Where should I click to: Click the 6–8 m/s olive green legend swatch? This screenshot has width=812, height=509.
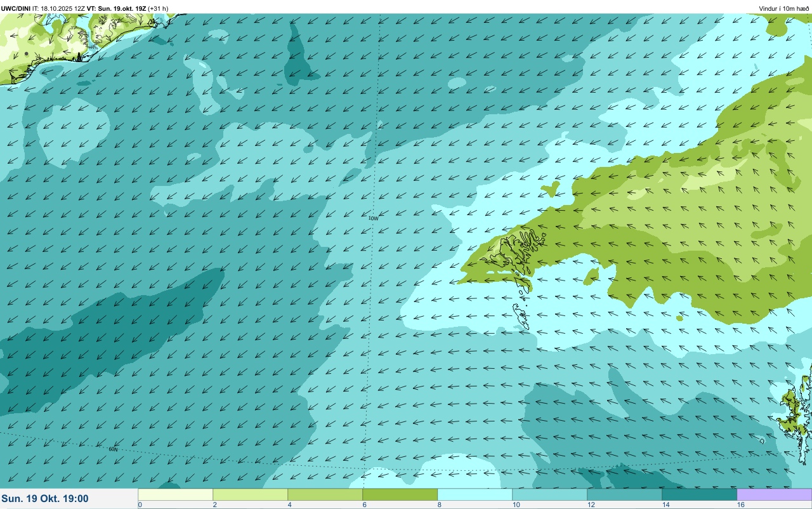tap(400, 494)
